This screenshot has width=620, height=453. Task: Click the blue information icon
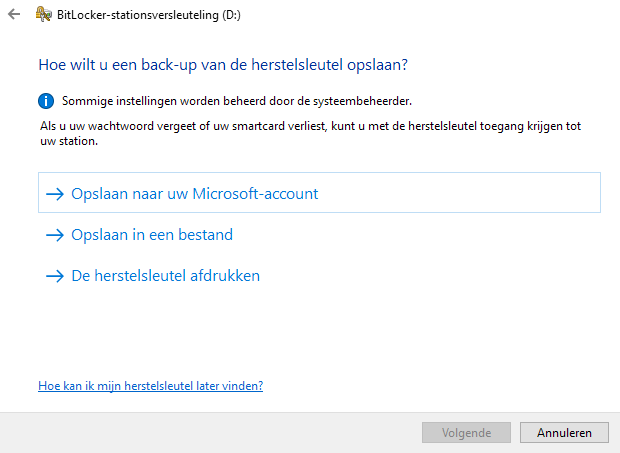pyautogui.click(x=46, y=101)
